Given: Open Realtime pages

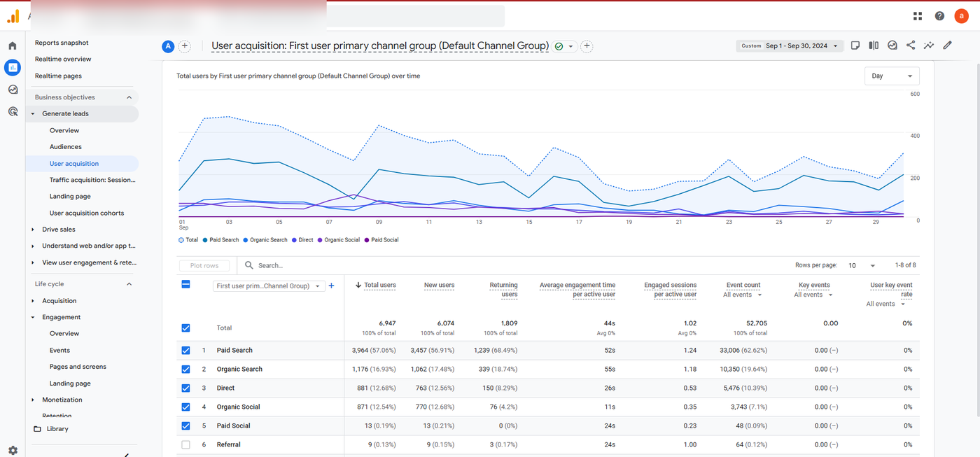Looking at the screenshot, I should tap(58, 76).
